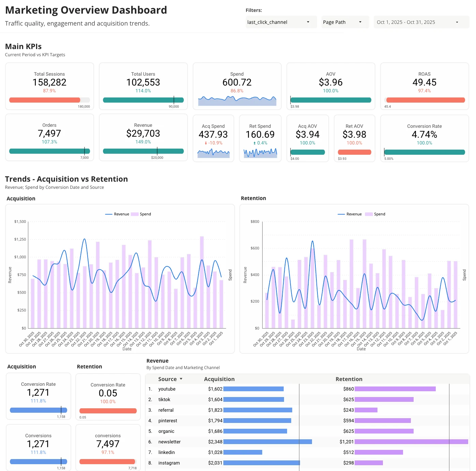Click the Total Users progress bar
The width and height of the screenshot is (476, 471).
[x=143, y=100]
